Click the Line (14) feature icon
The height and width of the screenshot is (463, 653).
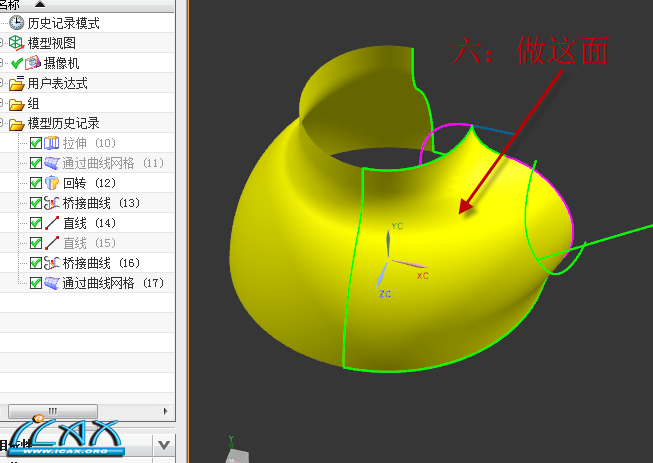(52, 223)
